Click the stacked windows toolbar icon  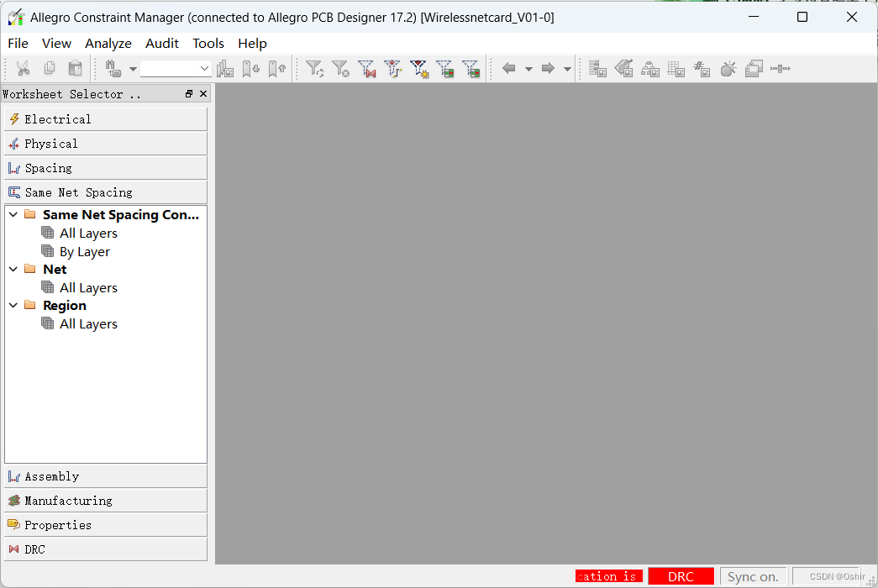[x=754, y=69]
